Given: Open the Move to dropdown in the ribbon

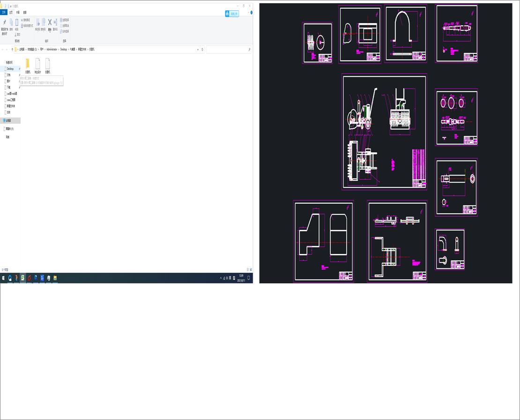Looking at the screenshot, I should coord(38,25).
